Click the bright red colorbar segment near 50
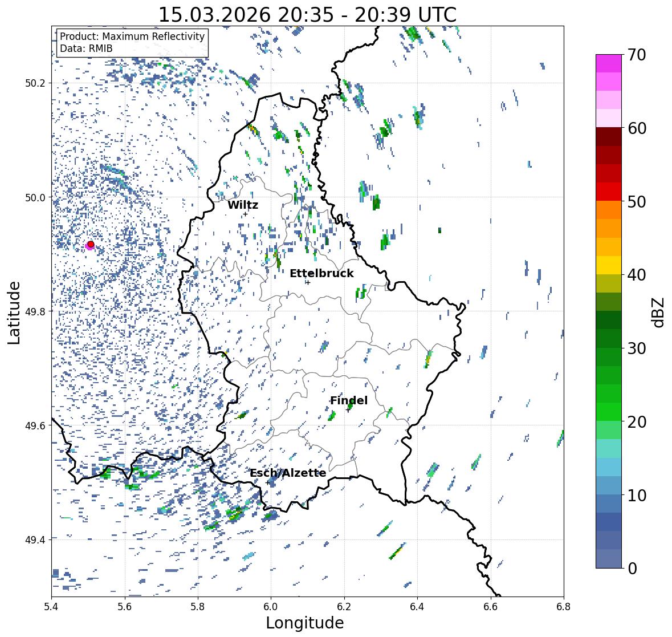Image resolution: width=672 pixels, height=637 pixels. click(x=609, y=192)
